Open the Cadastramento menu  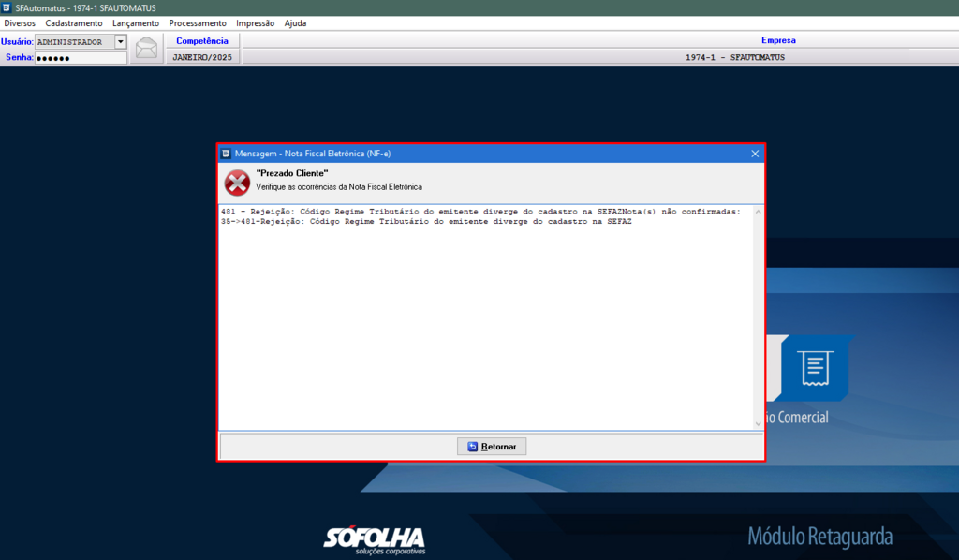pyautogui.click(x=74, y=22)
